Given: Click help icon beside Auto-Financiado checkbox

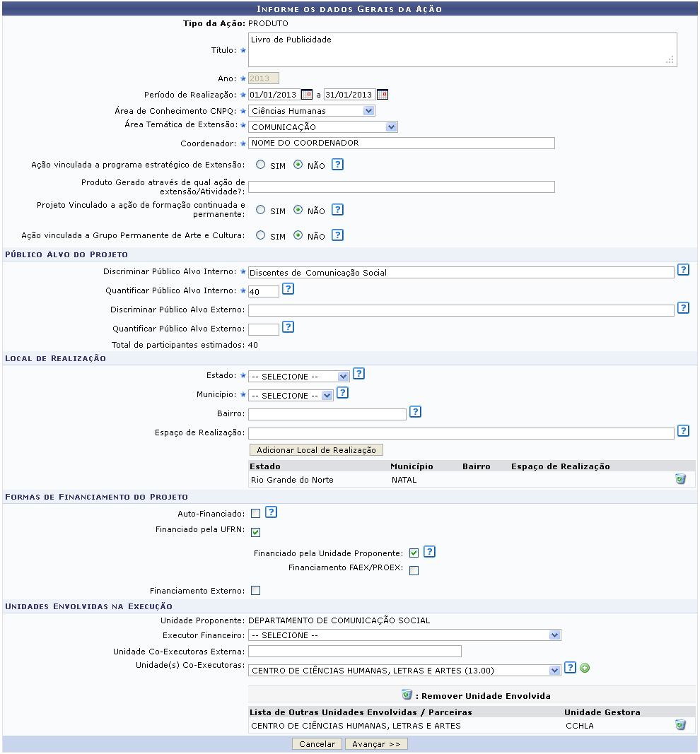Looking at the screenshot, I should coord(271,512).
